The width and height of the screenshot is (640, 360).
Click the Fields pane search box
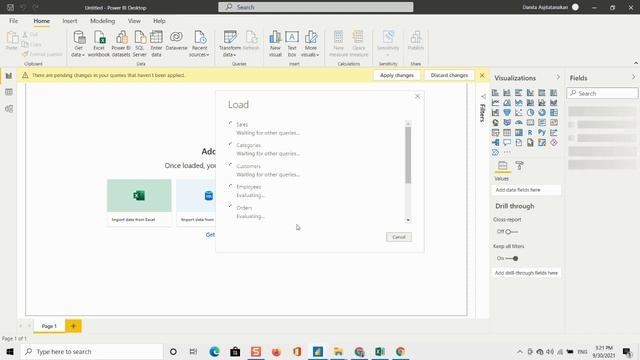(602, 93)
